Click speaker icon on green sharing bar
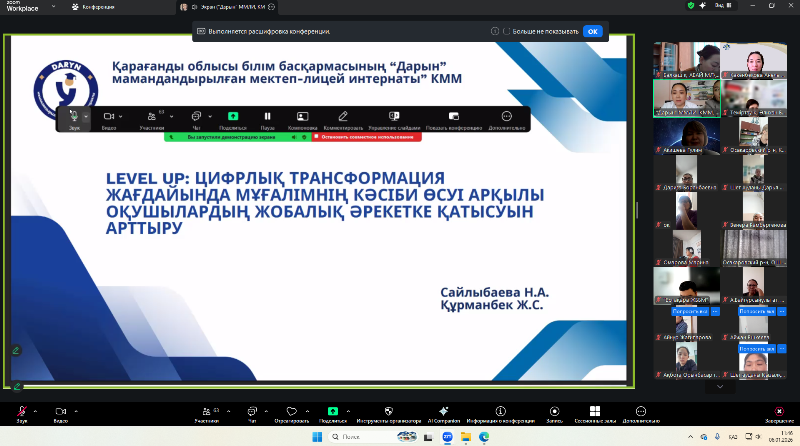800x446 pixels. 294,137
